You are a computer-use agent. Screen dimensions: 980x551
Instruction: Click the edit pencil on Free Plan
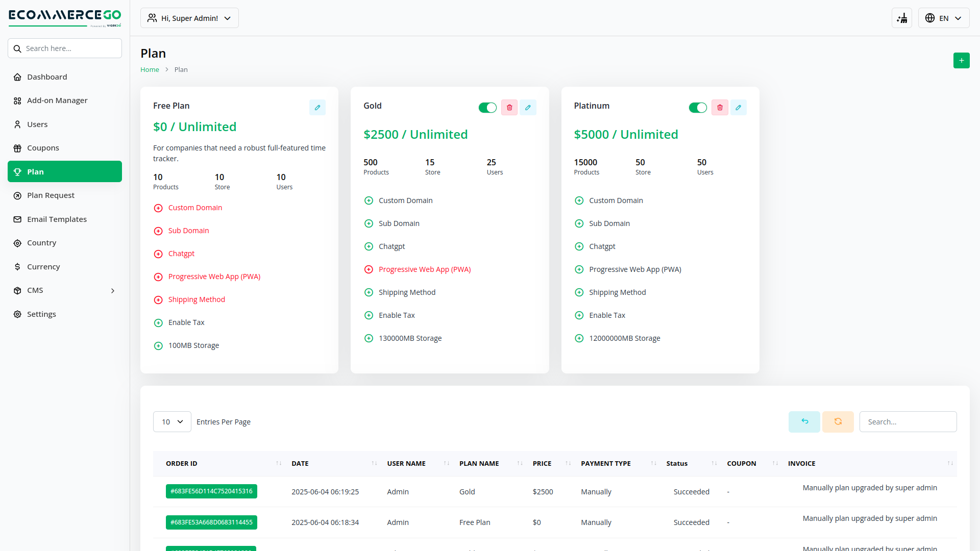[317, 108]
